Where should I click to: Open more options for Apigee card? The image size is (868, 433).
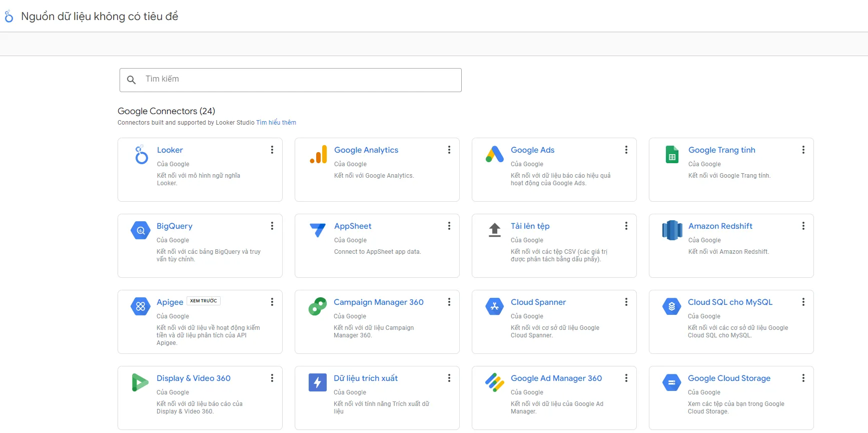point(272,302)
